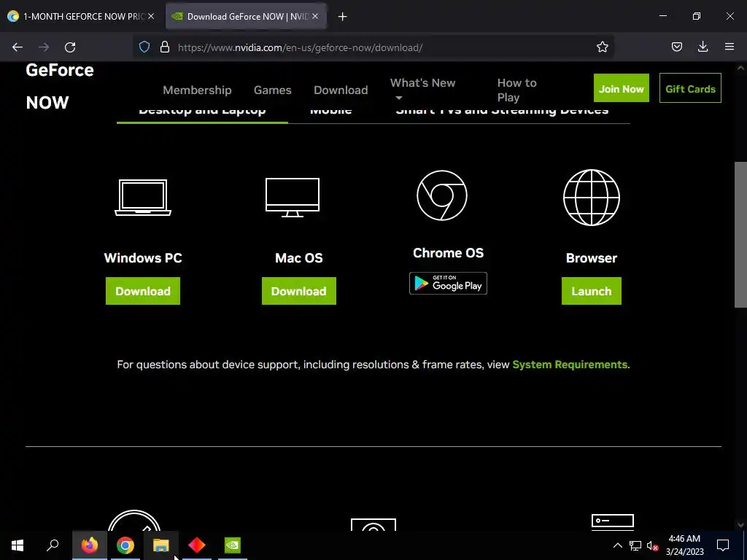Reload the page with the refresh icon
The width and height of the screenshot is (747, 560).
click(x=70, y=47)
